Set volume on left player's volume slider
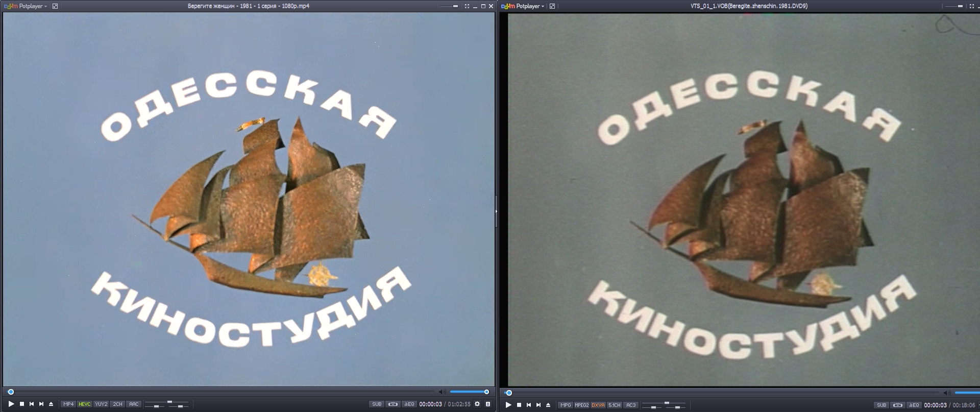 (470, 392)
